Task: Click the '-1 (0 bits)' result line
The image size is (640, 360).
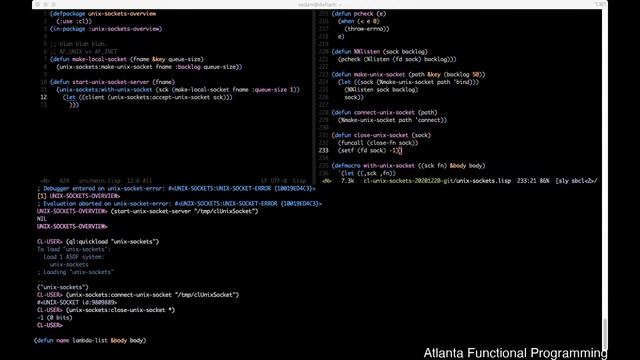Action: 54,318
